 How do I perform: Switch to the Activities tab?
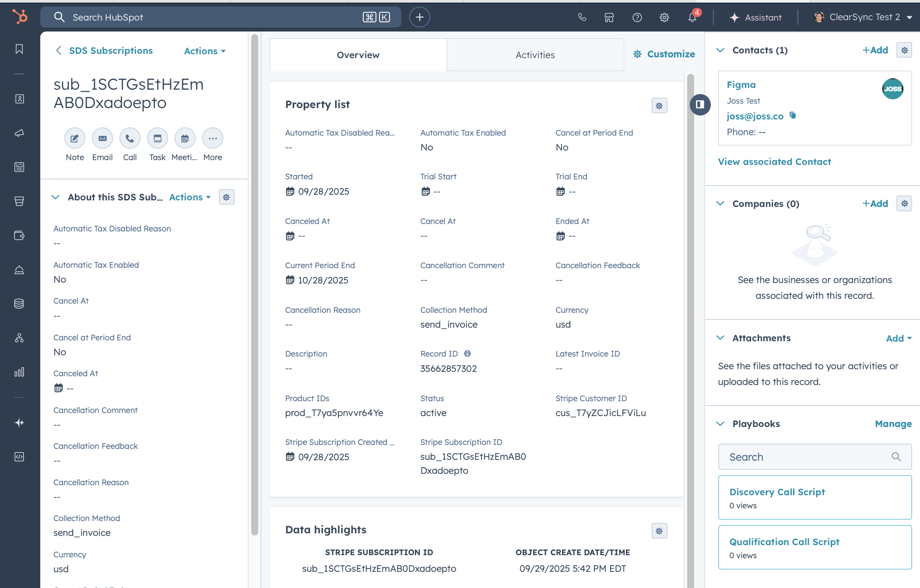click(535, 55)
